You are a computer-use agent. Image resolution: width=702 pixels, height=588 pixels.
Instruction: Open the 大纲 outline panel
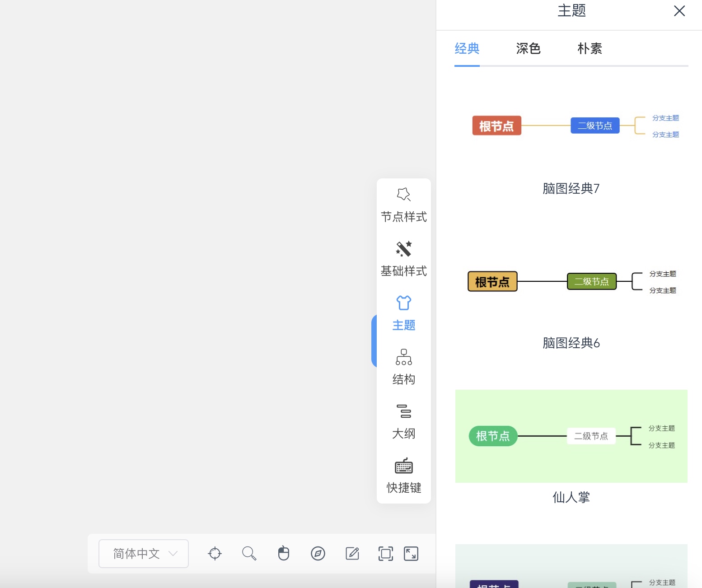(x=403, y=422)
